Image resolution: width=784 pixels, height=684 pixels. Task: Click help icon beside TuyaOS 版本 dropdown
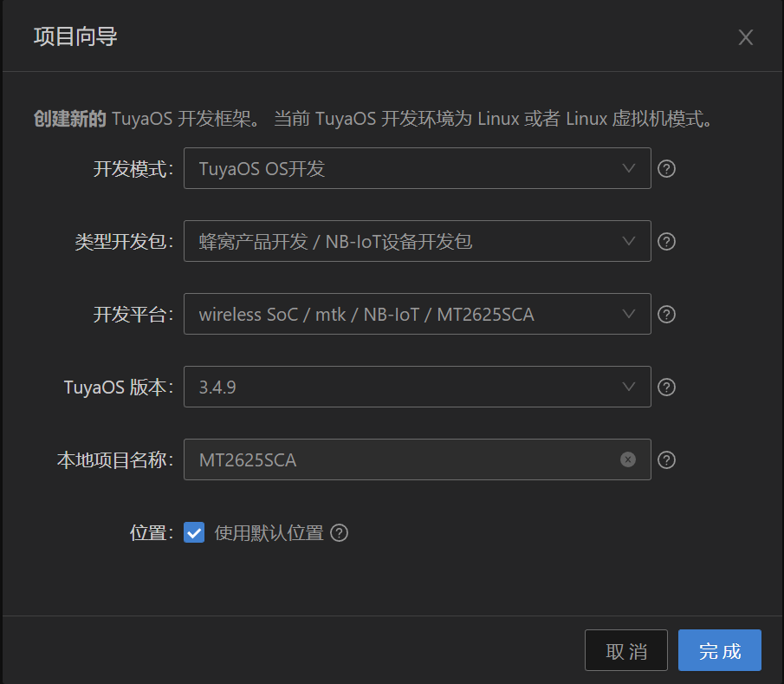pyautogui.click(x=666, y=388)
